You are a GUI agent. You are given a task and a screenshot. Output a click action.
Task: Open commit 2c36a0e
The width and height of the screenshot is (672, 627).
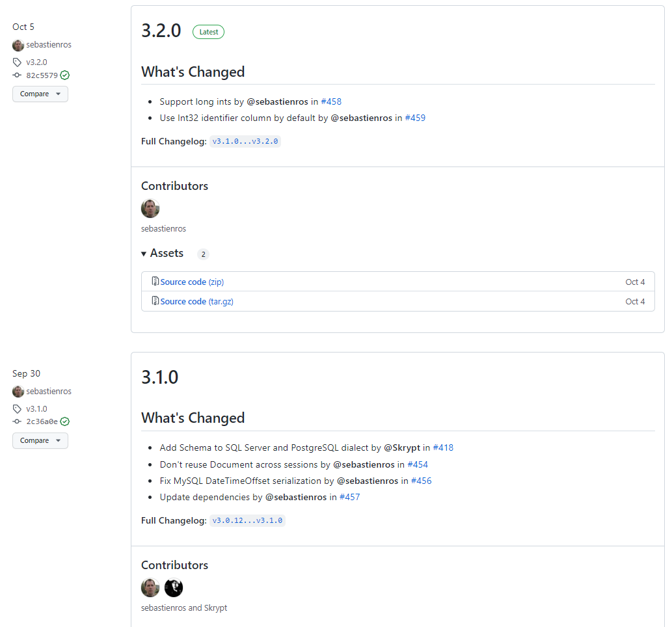42,421
